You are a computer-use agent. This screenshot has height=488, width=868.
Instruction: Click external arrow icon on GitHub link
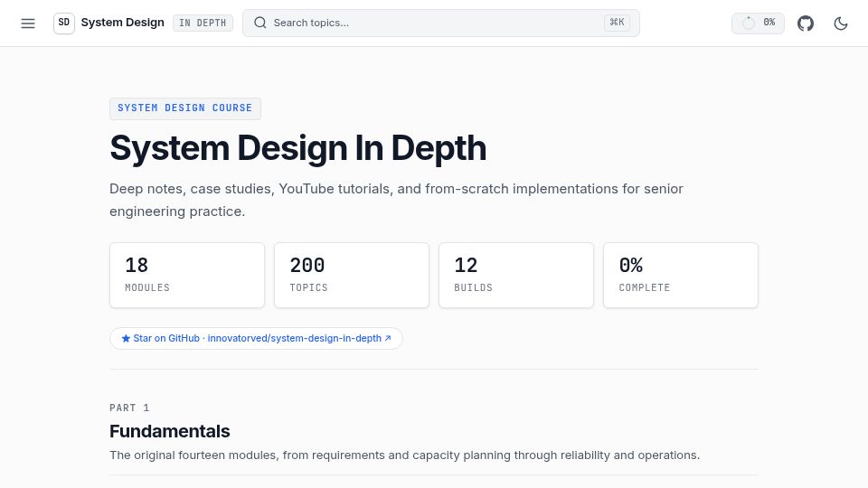[388, 338]
